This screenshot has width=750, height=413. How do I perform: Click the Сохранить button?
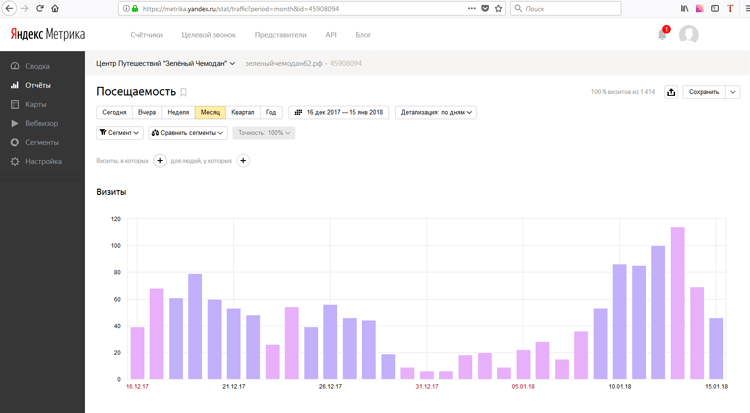coord(704,92)
